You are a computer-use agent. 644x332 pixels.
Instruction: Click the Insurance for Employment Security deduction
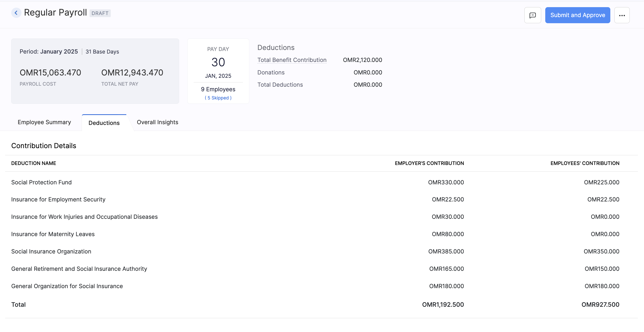[x=58, y=199]
